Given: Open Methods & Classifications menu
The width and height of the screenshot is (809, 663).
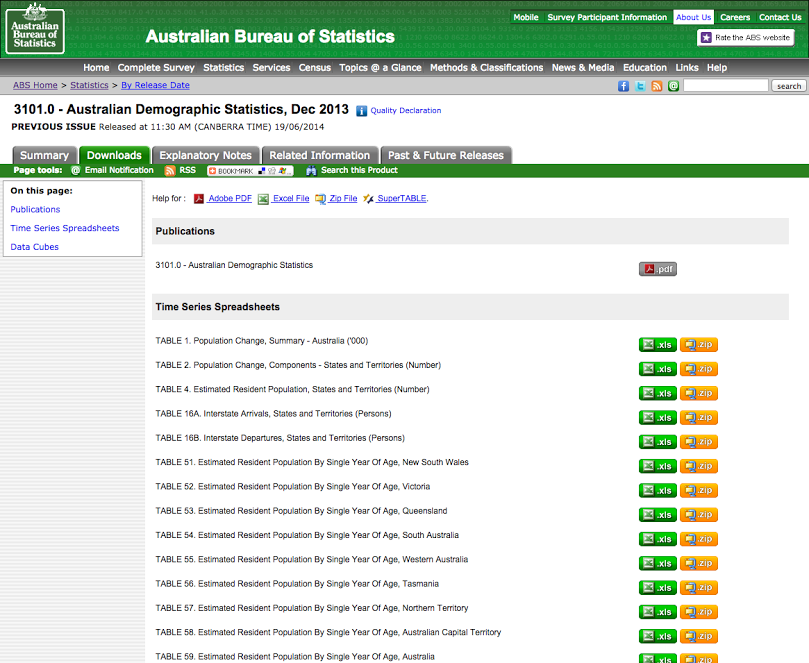Looking at the screenshot, I should 487,68.
